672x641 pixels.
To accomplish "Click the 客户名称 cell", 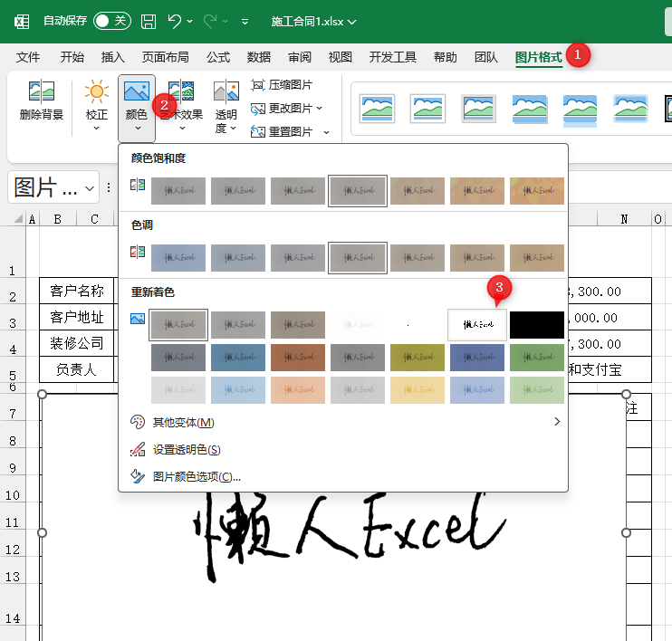I will (x=77, y=291).
